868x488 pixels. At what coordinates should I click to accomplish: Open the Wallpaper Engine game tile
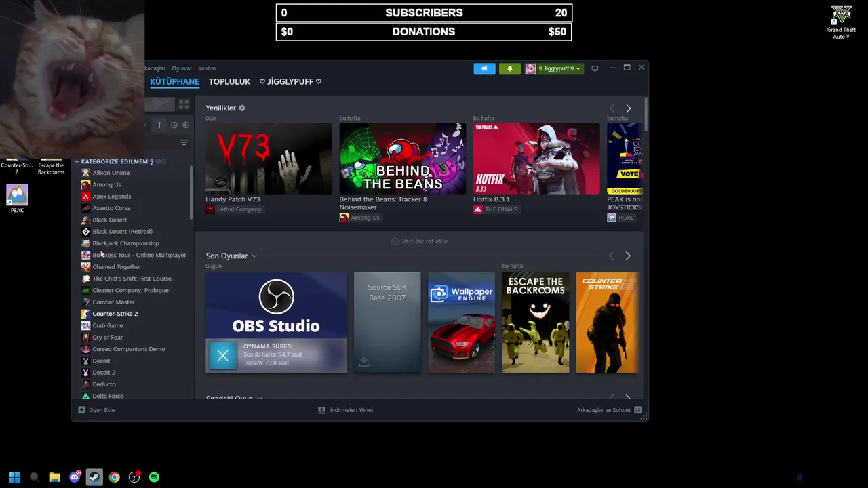(x=461, y=323)
